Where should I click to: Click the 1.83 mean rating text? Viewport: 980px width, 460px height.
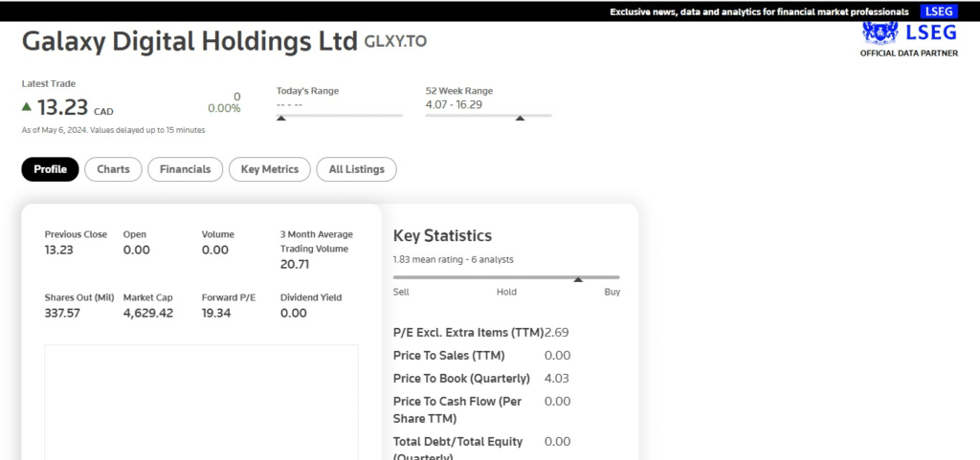(453, 260)
